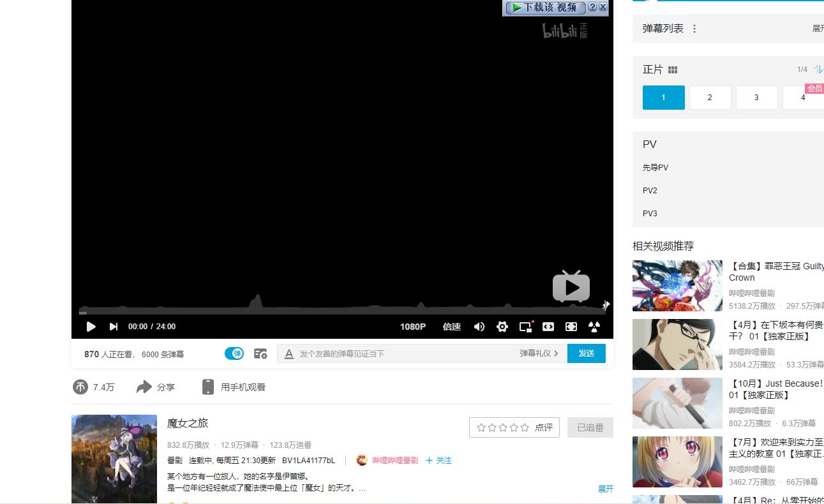The height and width of the screenshot is (504, 824).
Task: Follow the uploader via 关注
Action: point(438,461)
